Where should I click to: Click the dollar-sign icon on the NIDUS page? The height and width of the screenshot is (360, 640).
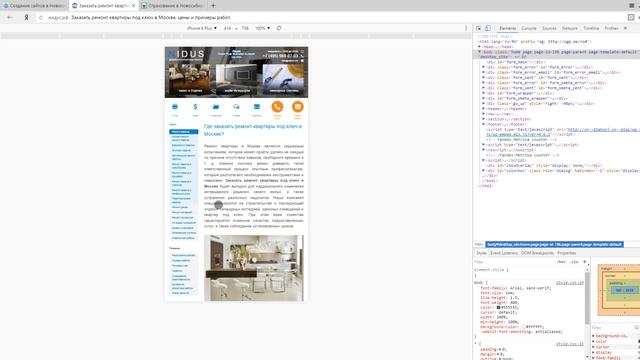195,107
